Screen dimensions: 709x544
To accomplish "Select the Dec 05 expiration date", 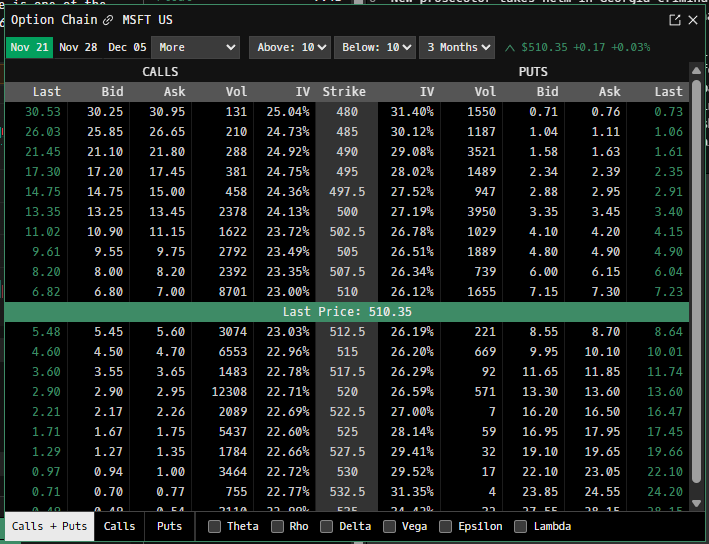I will coord(127,47).
